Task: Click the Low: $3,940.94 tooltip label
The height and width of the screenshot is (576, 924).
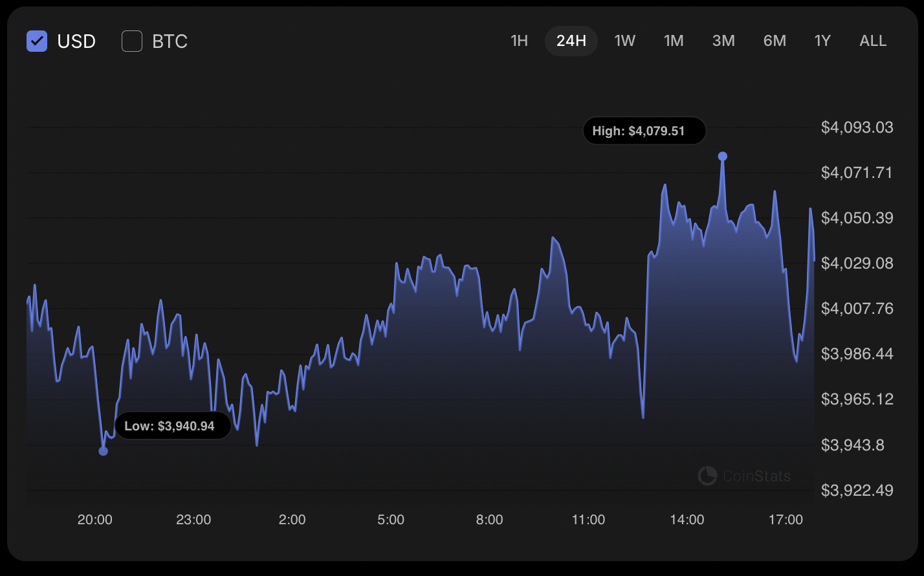Action: [x=173, y=426]
